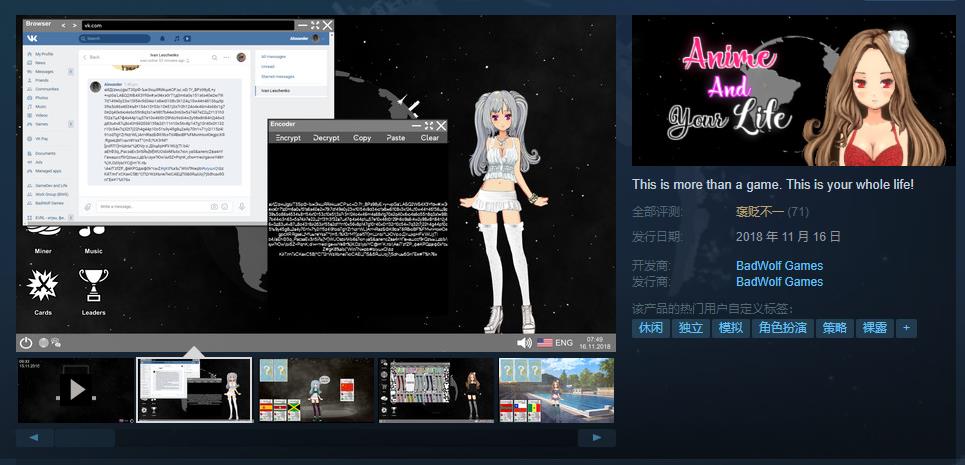Click Paste in the Encoder window
This screenshot has width=965, height=465.
(x=396, y=138)
